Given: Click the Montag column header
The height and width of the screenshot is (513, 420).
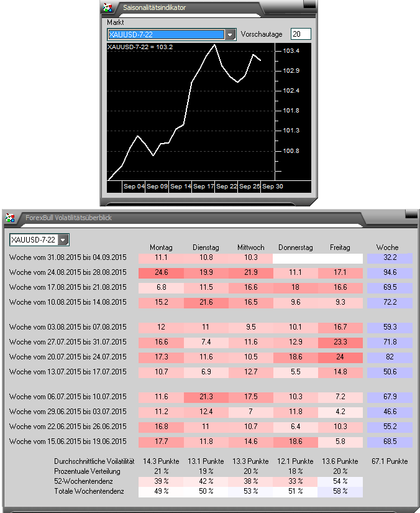Looking at the screenshot, I should pos(161,247).
